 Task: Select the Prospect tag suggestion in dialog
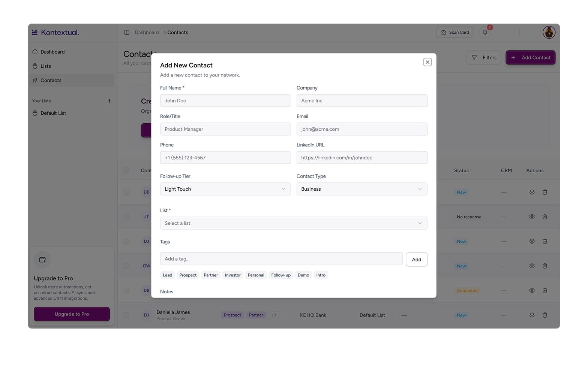click(188, 275)
